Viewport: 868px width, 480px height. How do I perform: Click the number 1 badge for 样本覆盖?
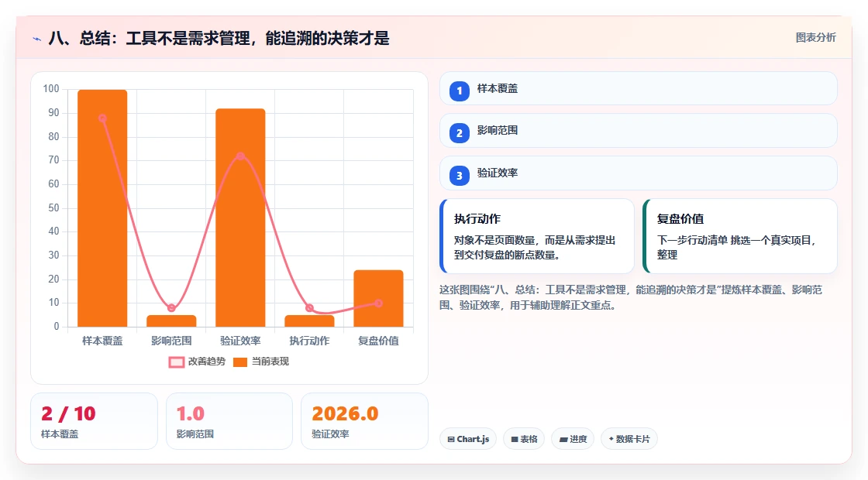(459, 91)
